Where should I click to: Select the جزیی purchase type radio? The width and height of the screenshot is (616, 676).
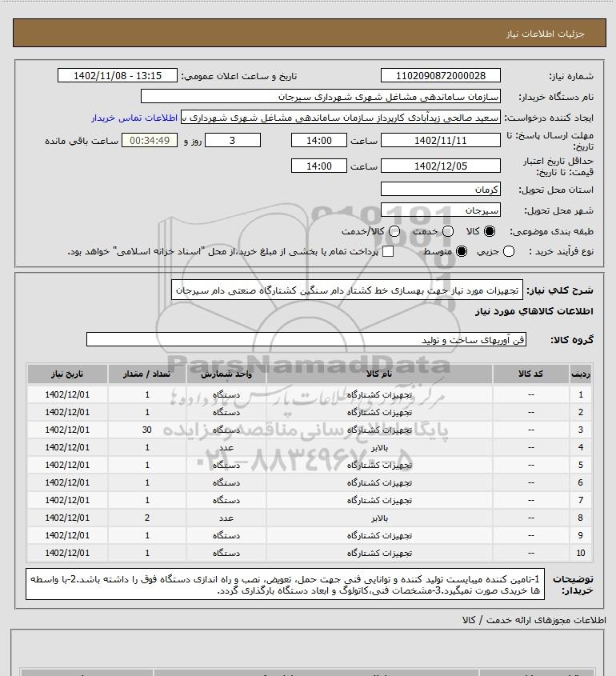(509, 251)
